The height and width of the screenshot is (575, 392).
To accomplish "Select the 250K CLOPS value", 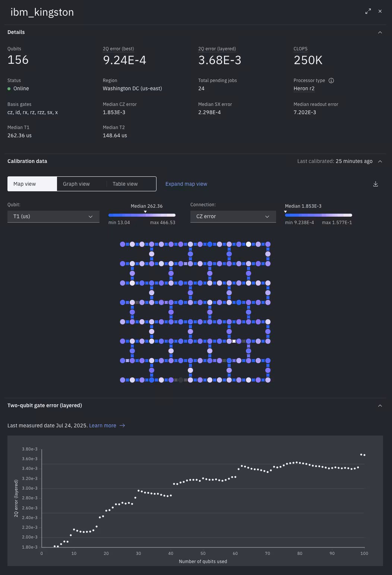I will coord(308,60).
